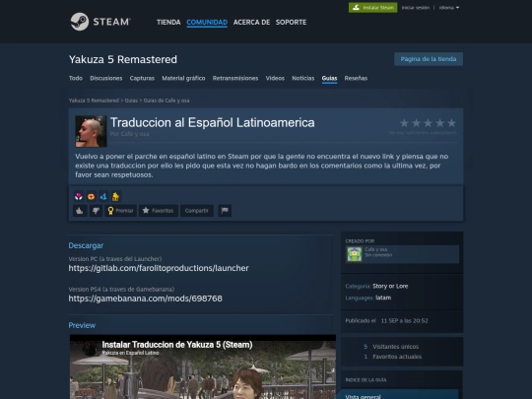The height and width of the screenshot is (399, 532).
Task: Switch to the Discusiones tab
Action: coord(105,79)
